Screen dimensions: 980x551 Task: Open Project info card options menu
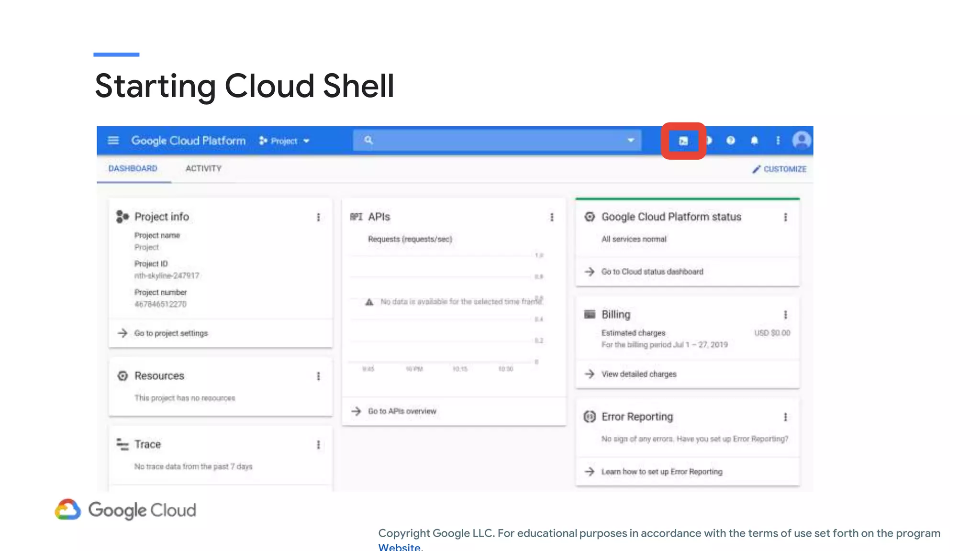[x=318, y=217]
